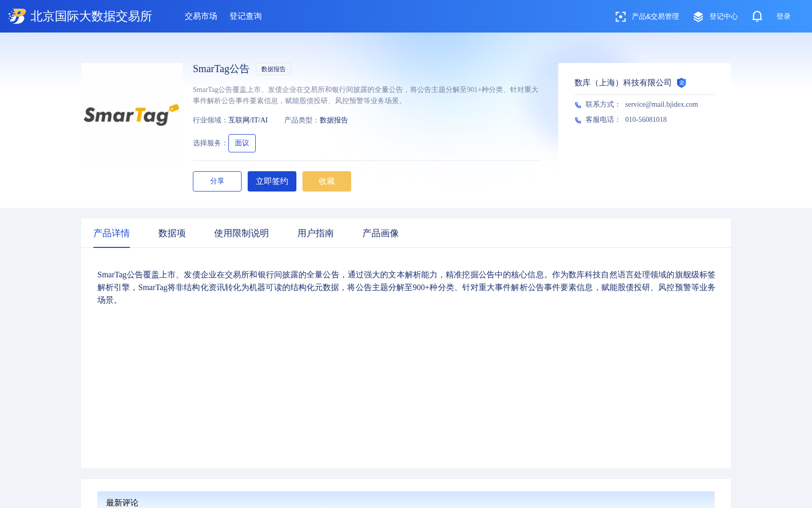Click the 产品&交易管理 scan icon

pos(621,17)
